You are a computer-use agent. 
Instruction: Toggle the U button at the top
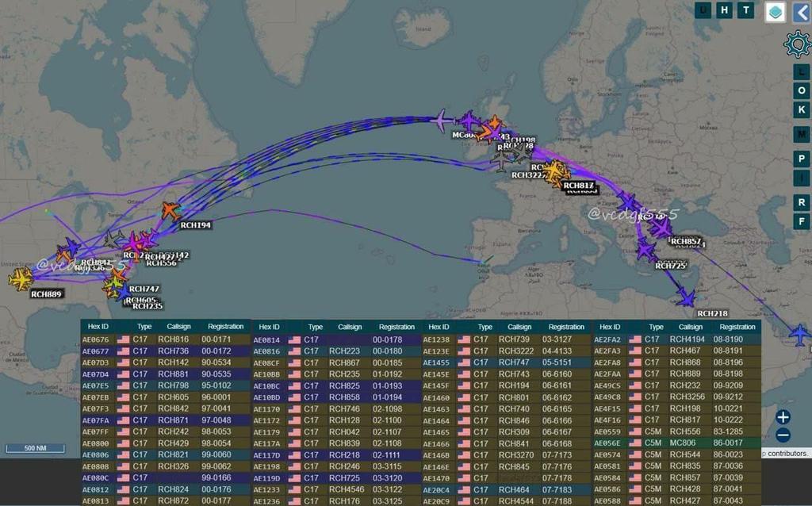[703, 10]
